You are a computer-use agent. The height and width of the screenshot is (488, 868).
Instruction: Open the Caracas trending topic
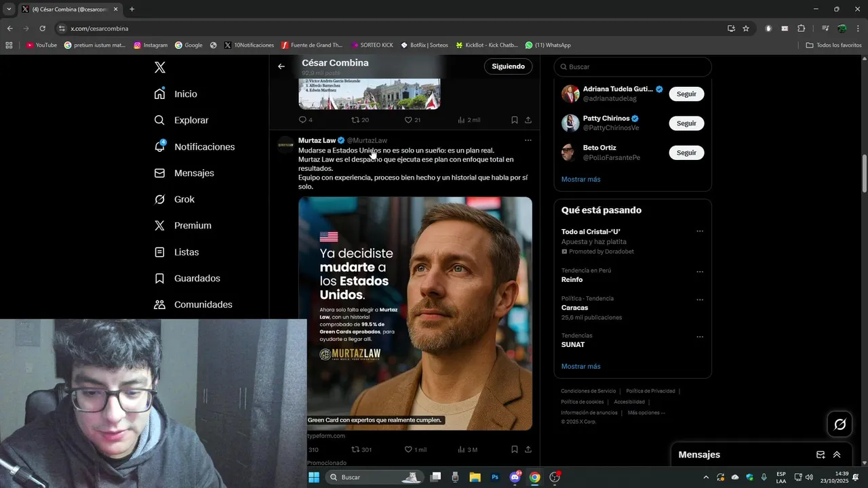click(574, 308)
